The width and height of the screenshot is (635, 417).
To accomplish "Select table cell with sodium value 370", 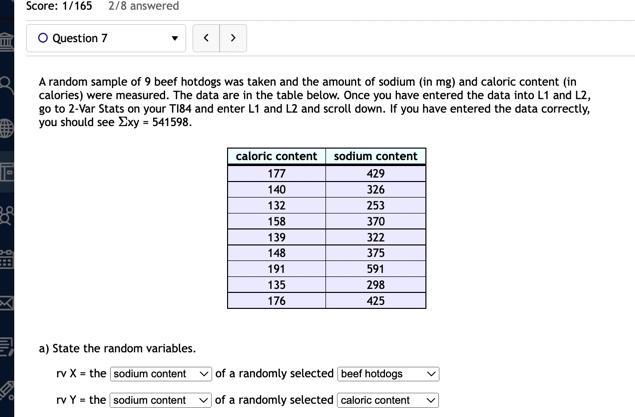I will click(x=375, y=221).
